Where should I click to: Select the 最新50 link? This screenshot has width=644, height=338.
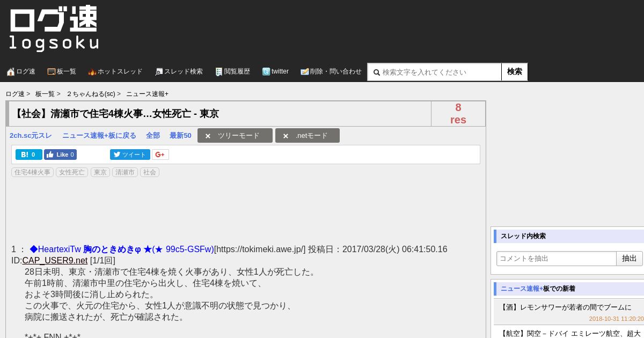[180, 136]
